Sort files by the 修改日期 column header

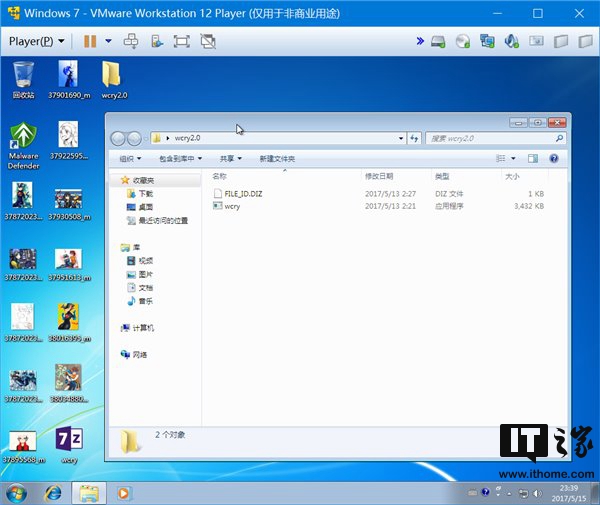[380, 176]
